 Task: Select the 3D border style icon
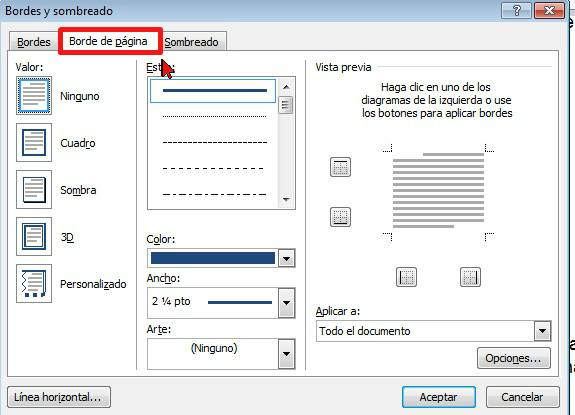[34, 236]
